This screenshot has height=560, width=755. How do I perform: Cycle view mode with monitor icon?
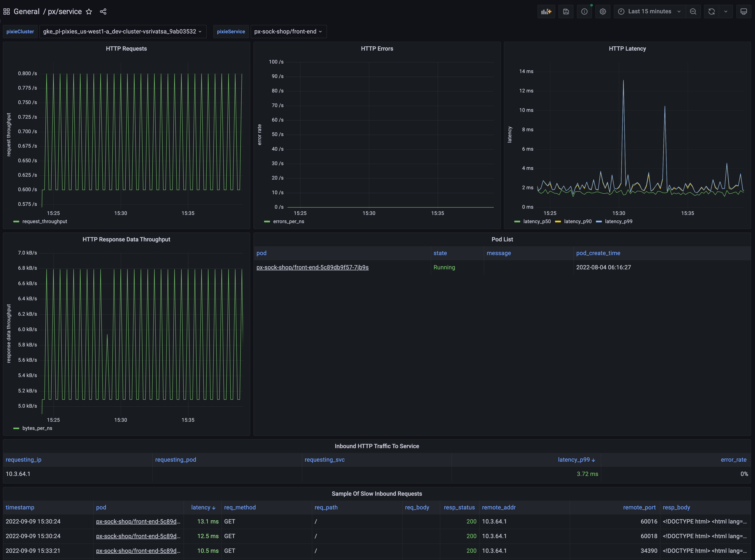743,12
